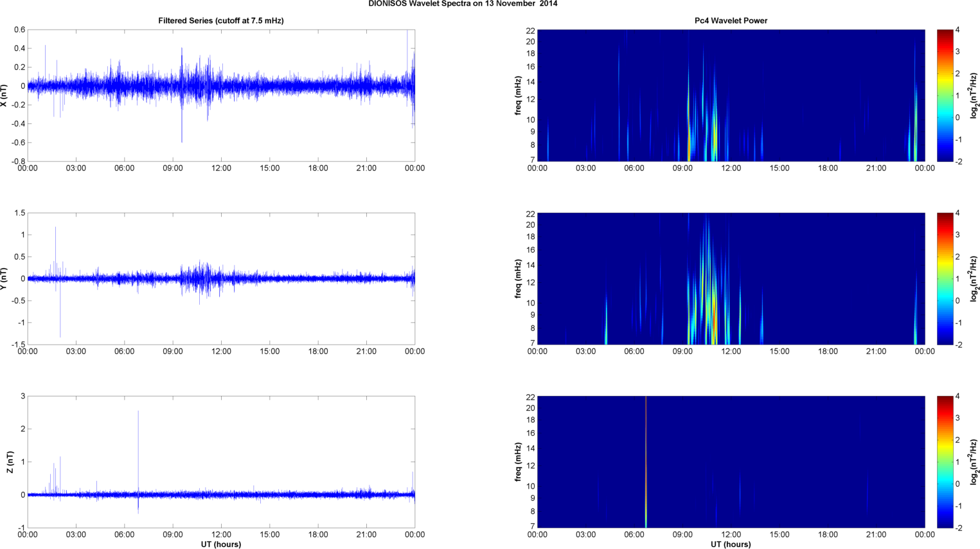
Task: Select 'freq (mHz)' label of the middle spectrogram
Action: pos(518,278)
